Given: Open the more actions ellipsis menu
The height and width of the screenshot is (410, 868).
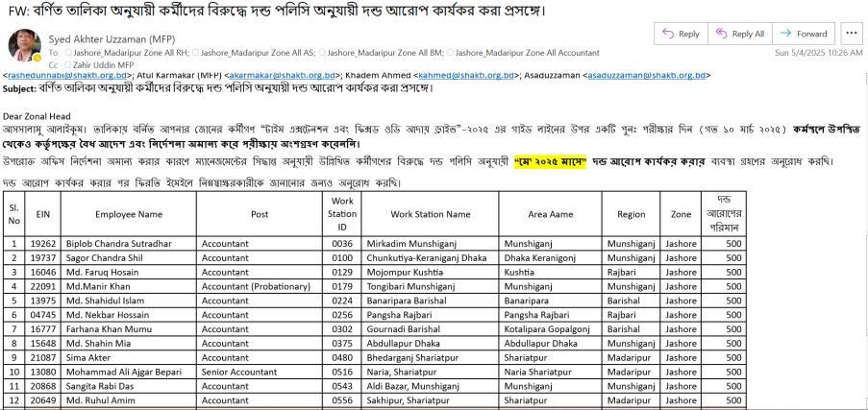Looking at the screenshot, I should 852,34.
